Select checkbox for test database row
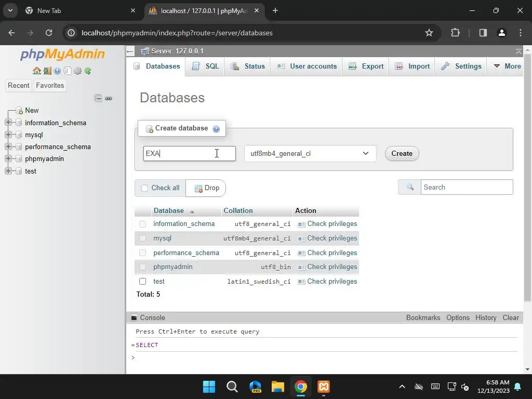The height and width of the screenshot is (399, 532). click(142, 281)
